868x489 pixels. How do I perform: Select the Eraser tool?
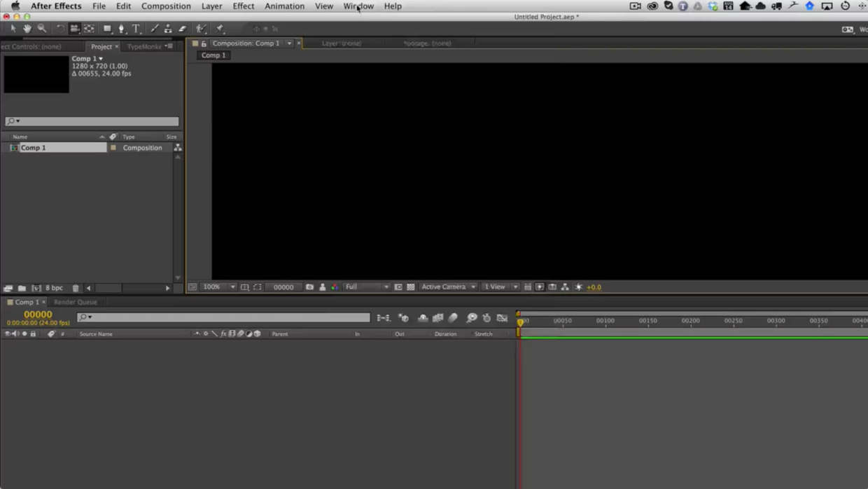[183, 29]
